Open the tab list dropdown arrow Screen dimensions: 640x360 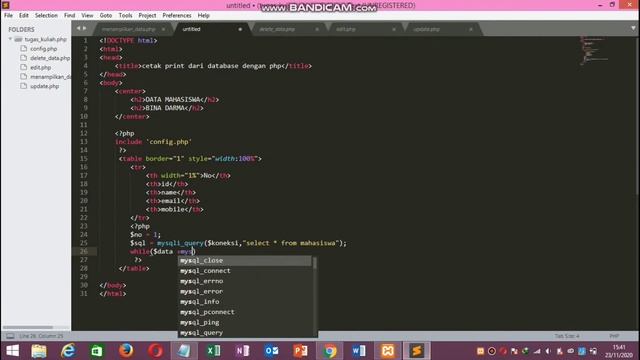[x=633, y=28]
